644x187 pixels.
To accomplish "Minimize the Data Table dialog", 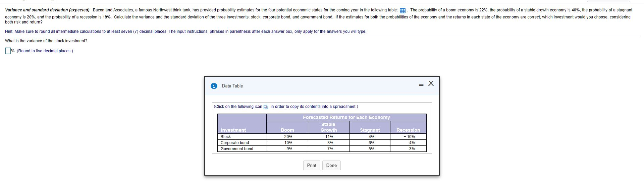I will pyautogui.click(x=421, y=85).
